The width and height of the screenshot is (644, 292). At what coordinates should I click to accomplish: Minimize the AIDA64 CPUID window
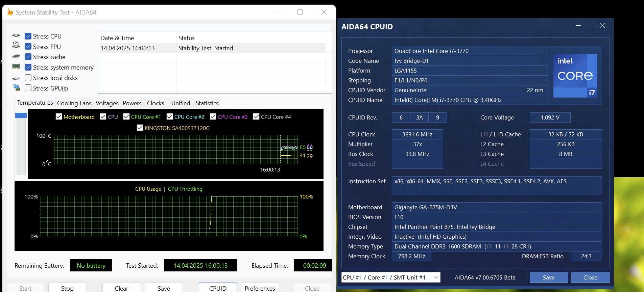[x=578, y=26]
